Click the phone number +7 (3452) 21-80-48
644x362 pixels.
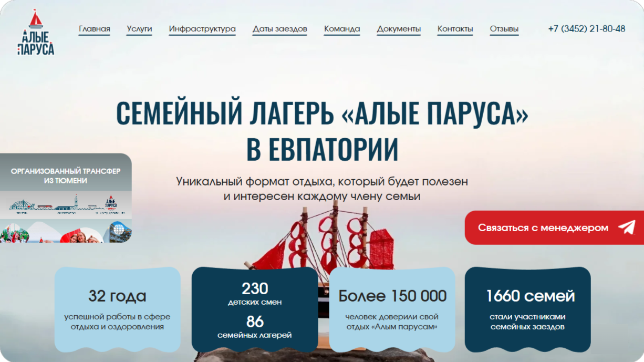point(586,29)
